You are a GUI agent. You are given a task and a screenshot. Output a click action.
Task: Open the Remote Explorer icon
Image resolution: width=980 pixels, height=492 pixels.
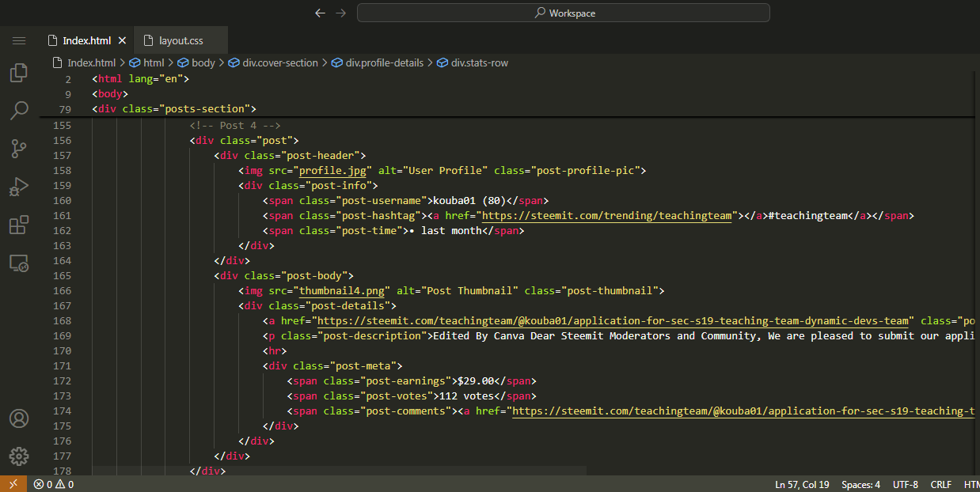point(19,263)
